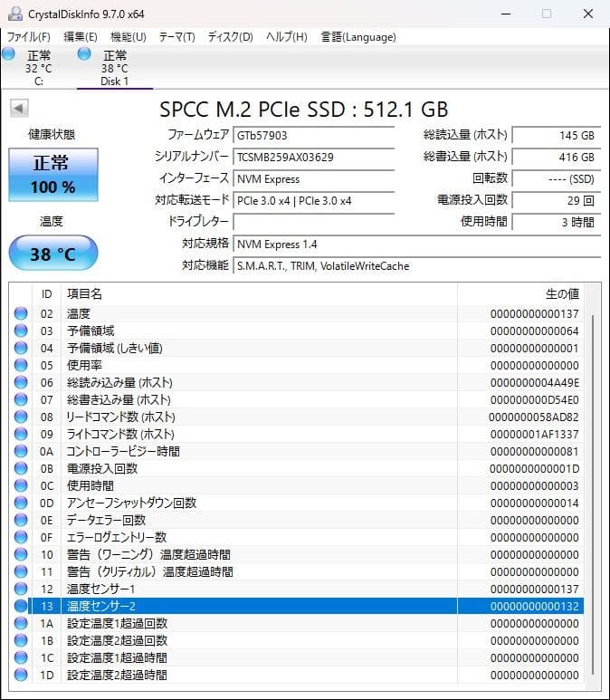Select row 予備領域 (しきい値)

297,349
